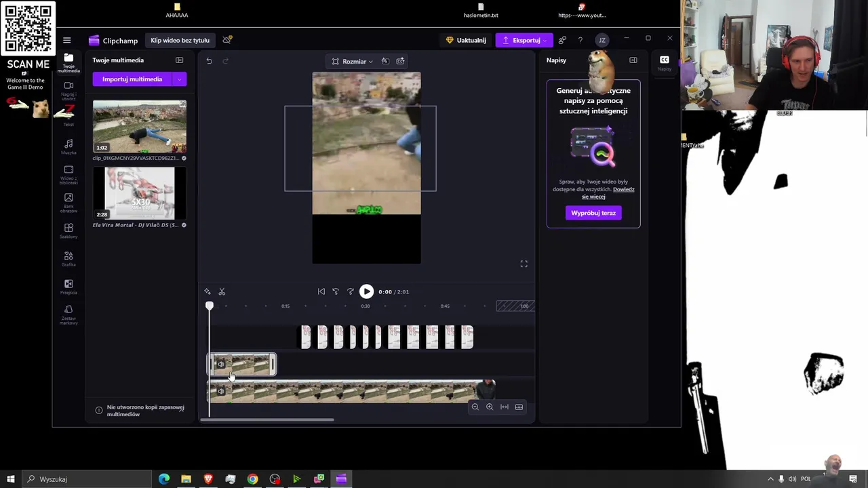Select the long bottom track clip
The image size is (868, 488).
point(351,391)
